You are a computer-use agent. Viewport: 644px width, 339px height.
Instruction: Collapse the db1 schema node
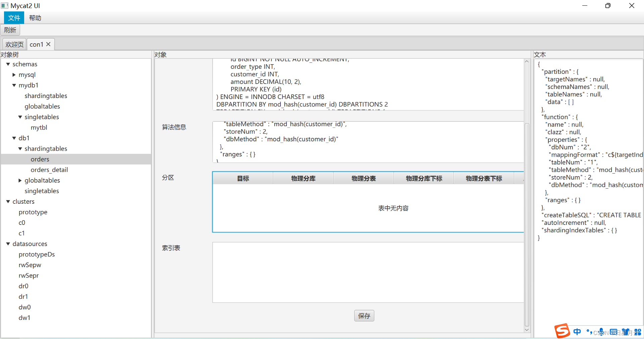[x=14, y=138]
